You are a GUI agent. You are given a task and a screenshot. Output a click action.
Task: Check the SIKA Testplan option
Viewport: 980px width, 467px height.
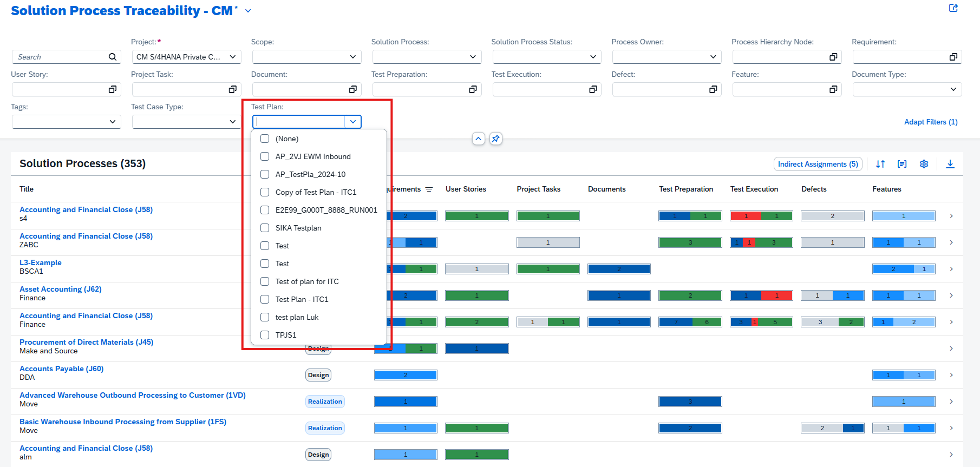(265, 228)
